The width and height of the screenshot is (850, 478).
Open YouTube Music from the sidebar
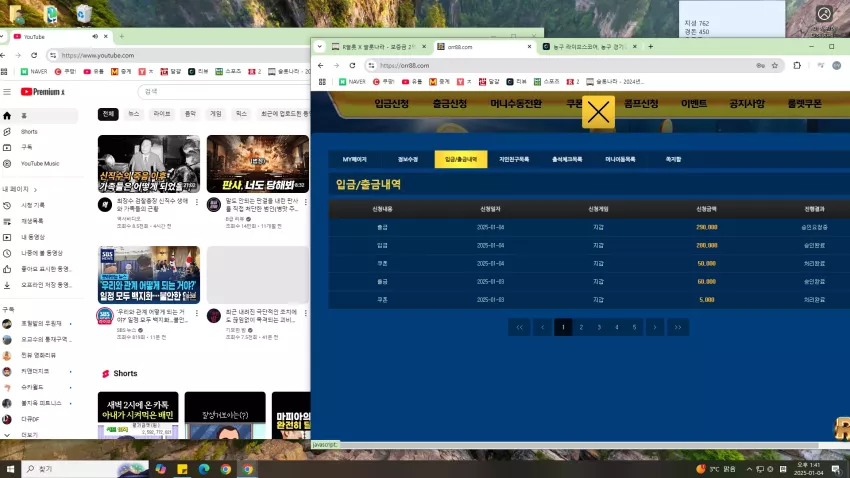(40, 163)
